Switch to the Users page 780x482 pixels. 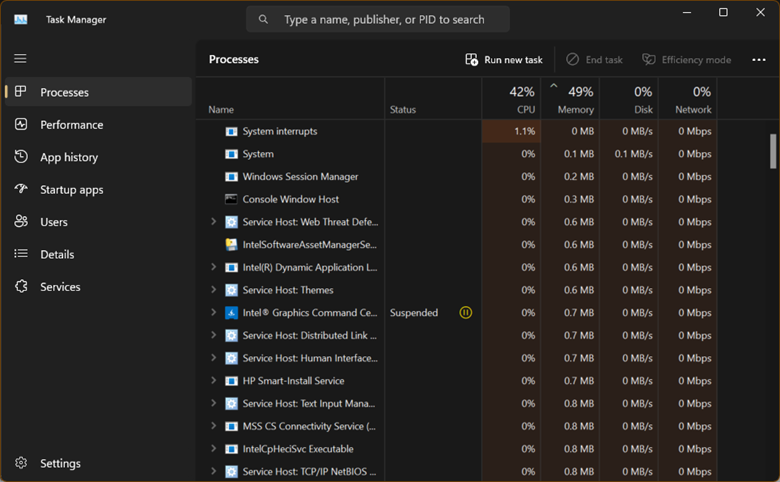pyautogui.click(x=98, y=221)
